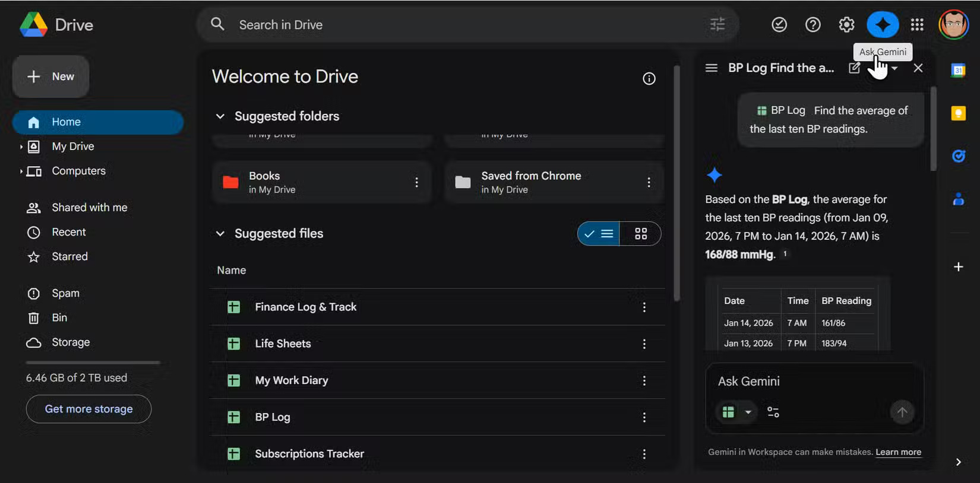Click the storage usage progress bar

[x=93, y=363]
